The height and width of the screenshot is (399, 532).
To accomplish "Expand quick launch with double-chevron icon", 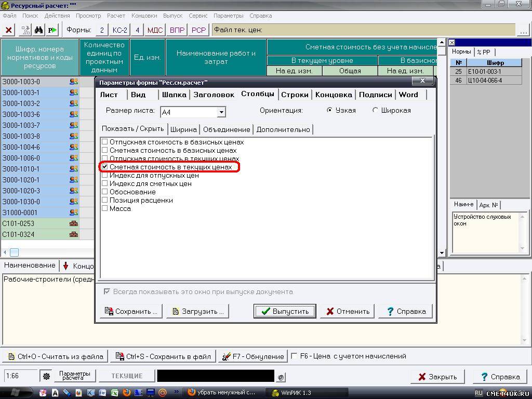I will (x=177, y=392).
